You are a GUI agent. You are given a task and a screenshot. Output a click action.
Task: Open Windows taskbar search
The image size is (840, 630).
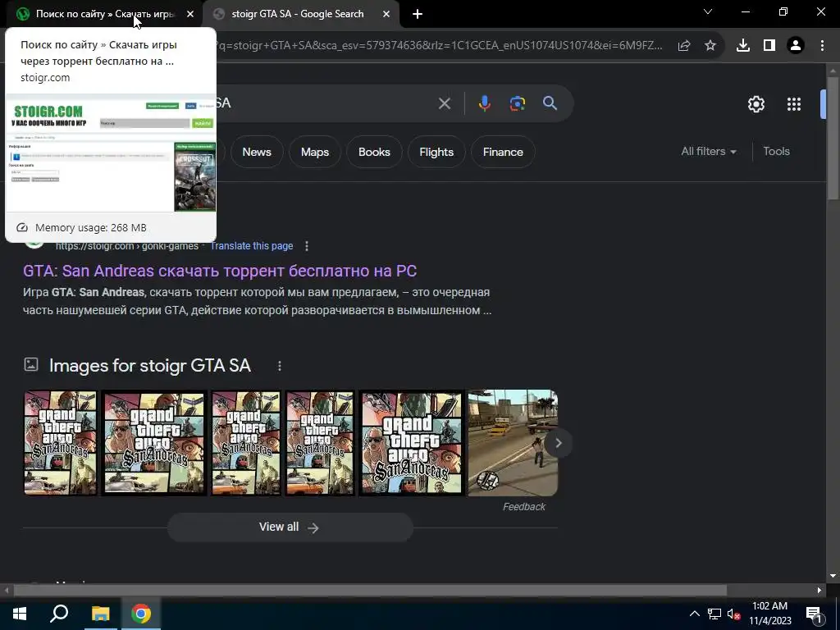click(x=59, y=614)
